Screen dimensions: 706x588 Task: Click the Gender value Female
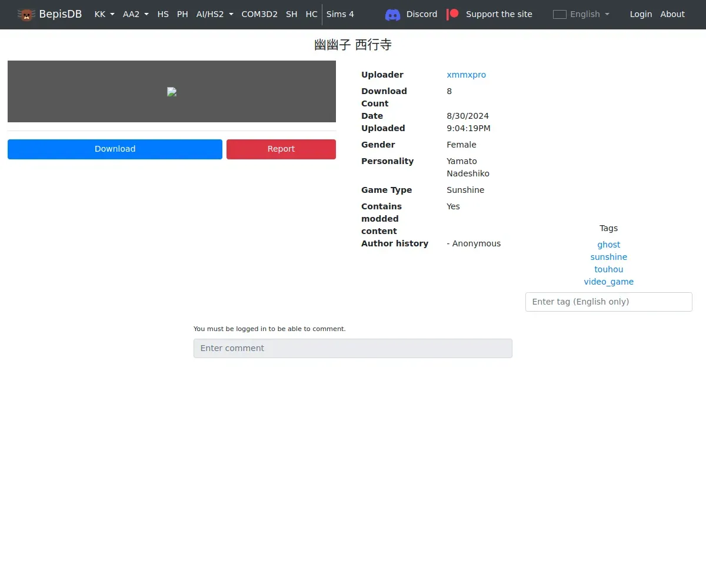(x=462, y=145)
